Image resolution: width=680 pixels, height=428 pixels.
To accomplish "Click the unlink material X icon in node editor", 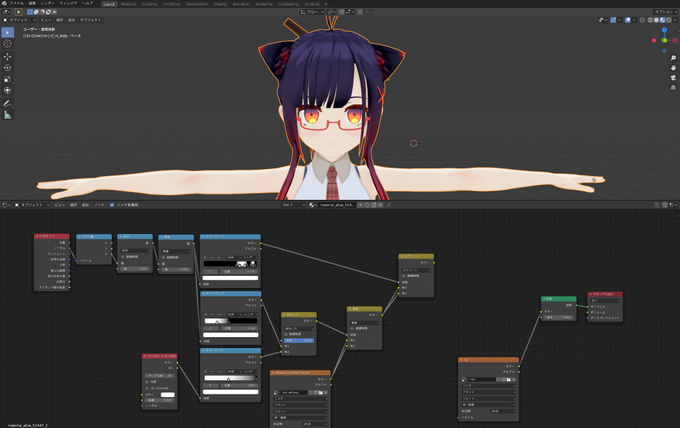I will [x=380, y=205].
